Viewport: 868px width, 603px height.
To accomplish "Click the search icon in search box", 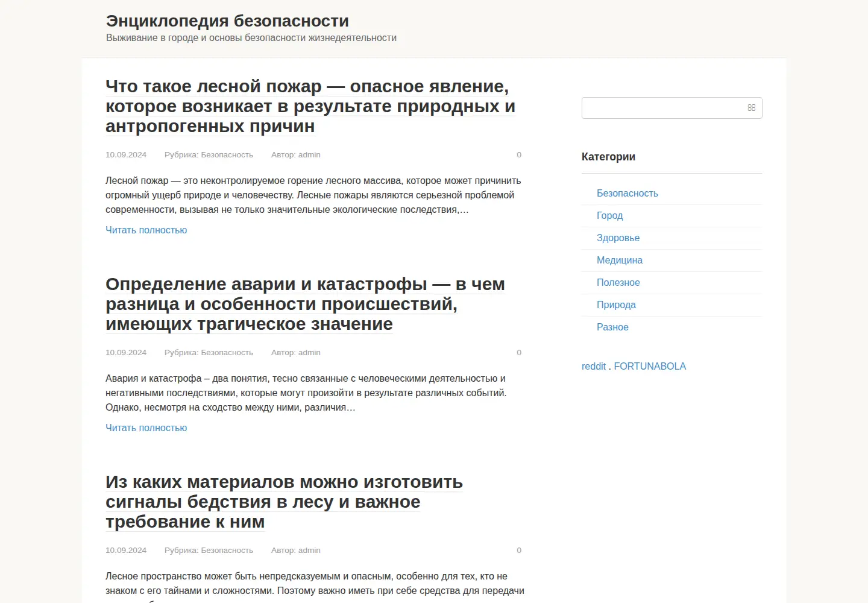I will [x=751, y=108].
